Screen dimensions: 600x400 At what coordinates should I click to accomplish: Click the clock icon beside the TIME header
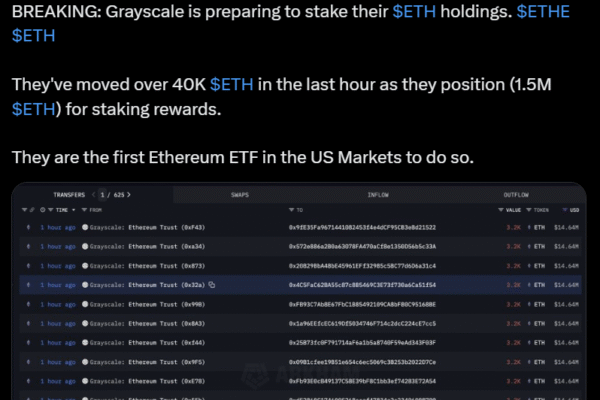(x=43, y=210)
